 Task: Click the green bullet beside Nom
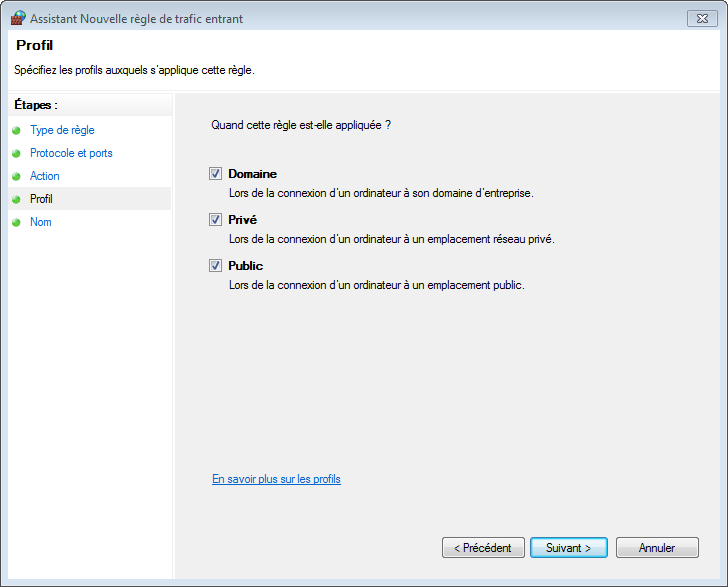(x=16, y=222)
